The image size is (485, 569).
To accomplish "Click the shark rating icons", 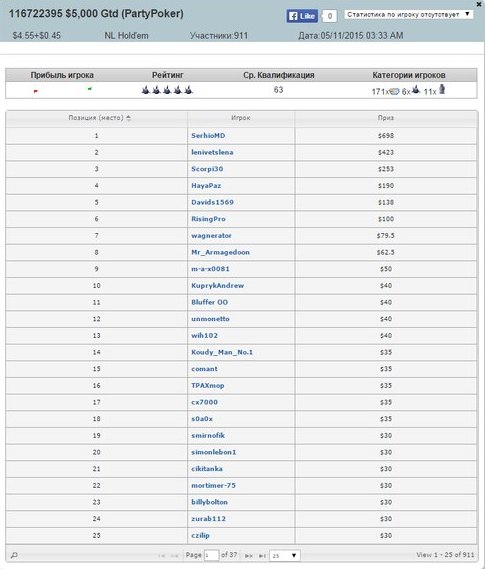I will [x=167, y=90].
